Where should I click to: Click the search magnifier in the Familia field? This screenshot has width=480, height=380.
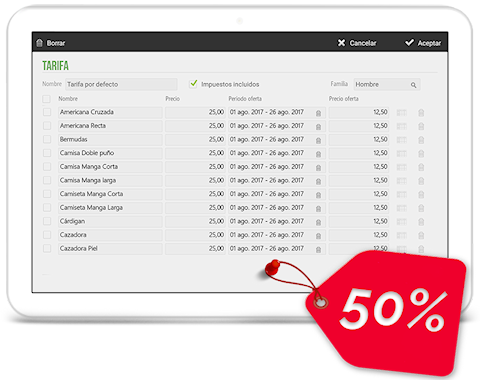tap(413, 85)
